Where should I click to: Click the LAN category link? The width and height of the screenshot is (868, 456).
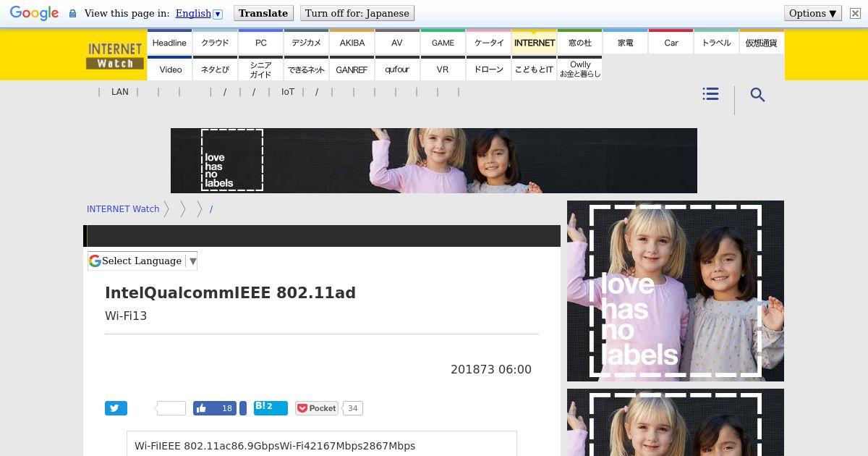tap(120, 92)
